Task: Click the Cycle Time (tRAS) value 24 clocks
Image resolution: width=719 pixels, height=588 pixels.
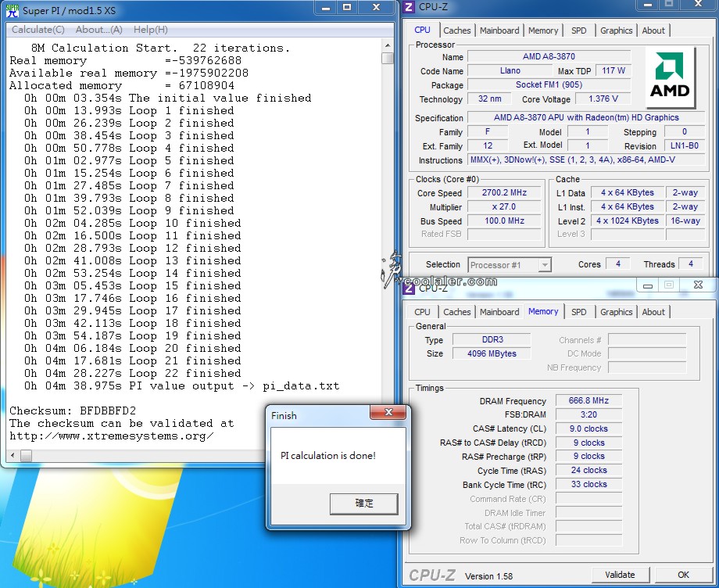Action: pos(588,470)
